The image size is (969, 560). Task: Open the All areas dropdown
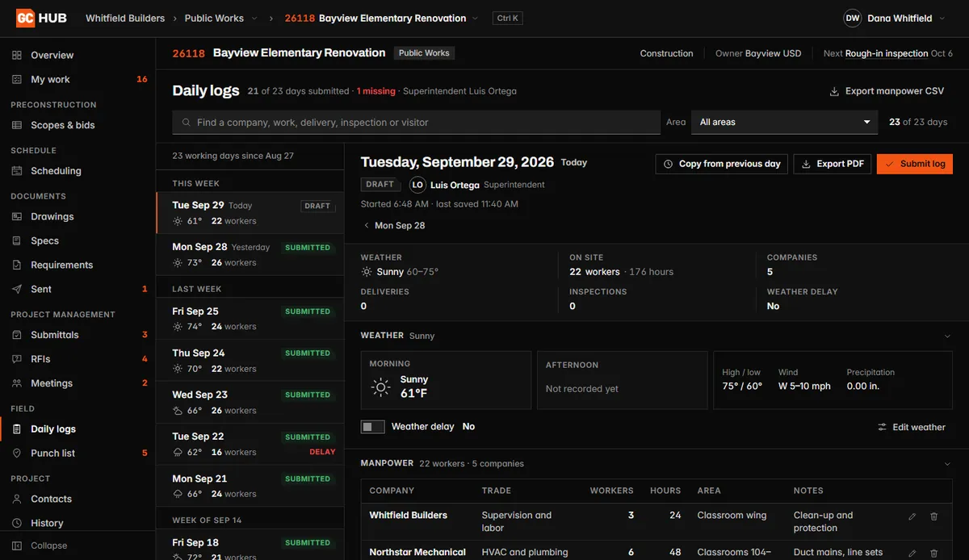click(x=785, y=123)
